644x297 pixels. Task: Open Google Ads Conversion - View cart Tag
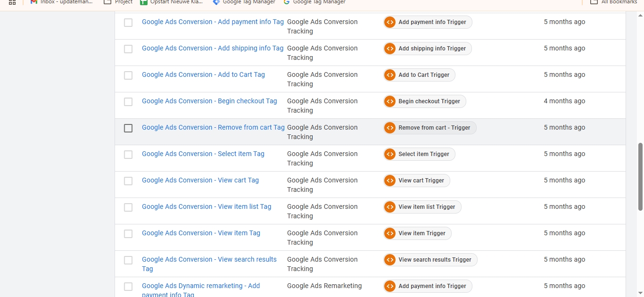pos(200,180)
